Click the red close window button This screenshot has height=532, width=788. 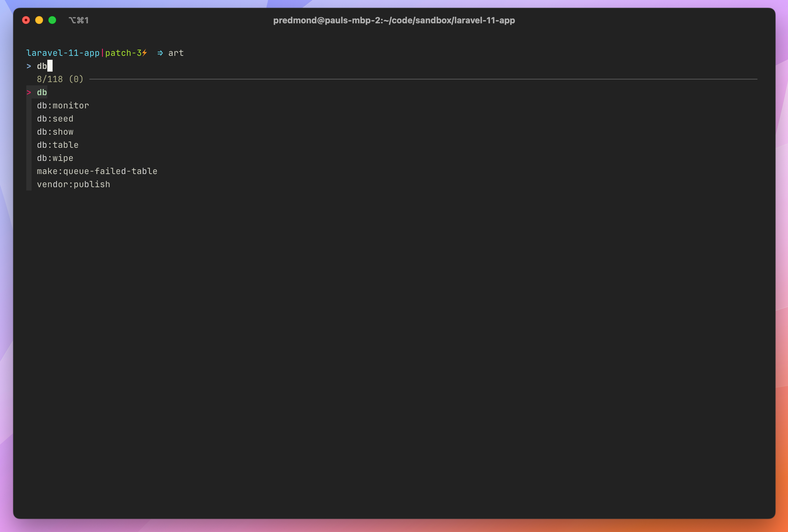(x=26, y=20)
